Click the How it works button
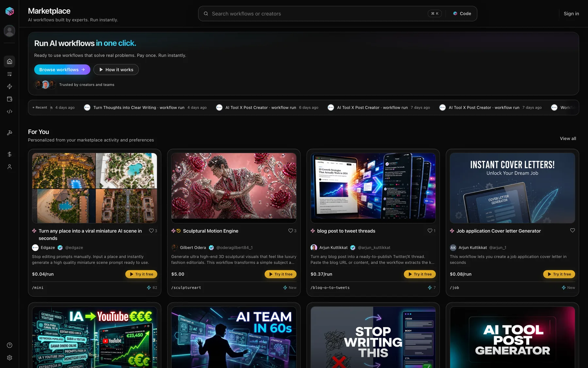Image resolution: width=588 pixels, height=368 pixels. [x=116, y=70]
